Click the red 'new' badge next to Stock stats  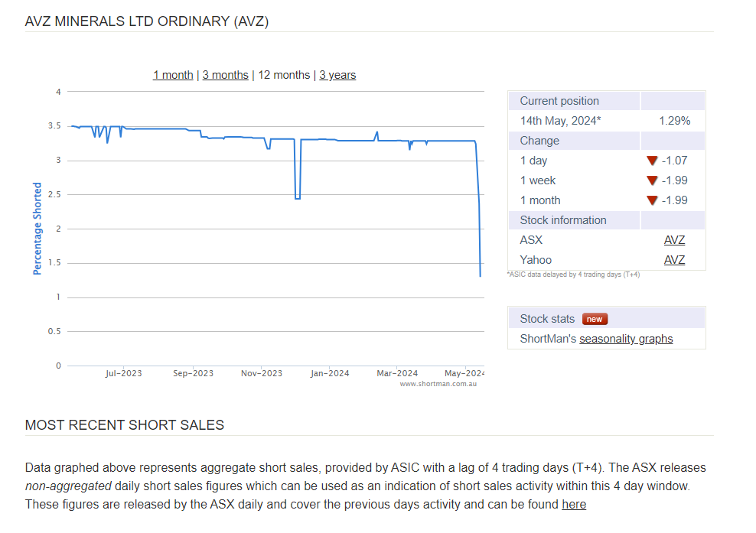pyautogui.click(x=595, y=319)
